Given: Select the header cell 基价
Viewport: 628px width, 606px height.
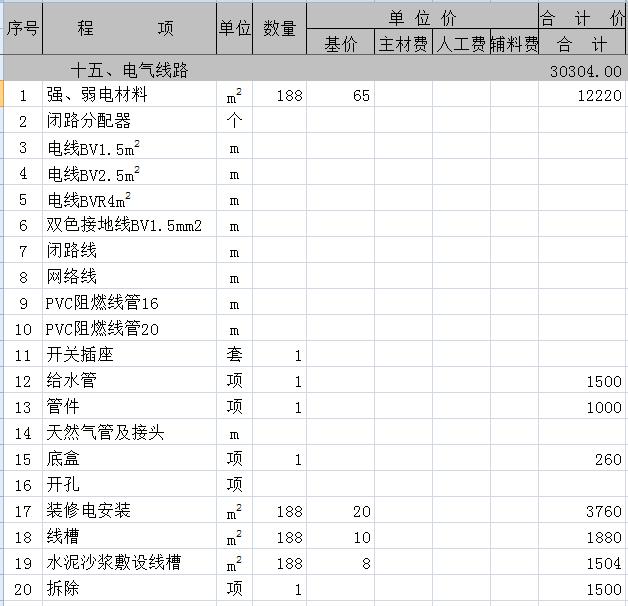Looking at the screenshot, I should [340, 42].
